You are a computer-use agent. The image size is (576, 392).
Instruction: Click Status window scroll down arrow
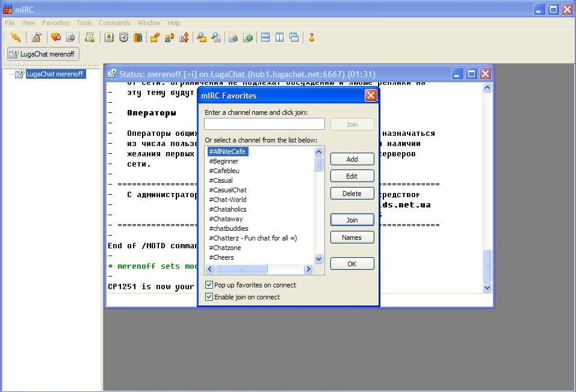tap(487, 287)
